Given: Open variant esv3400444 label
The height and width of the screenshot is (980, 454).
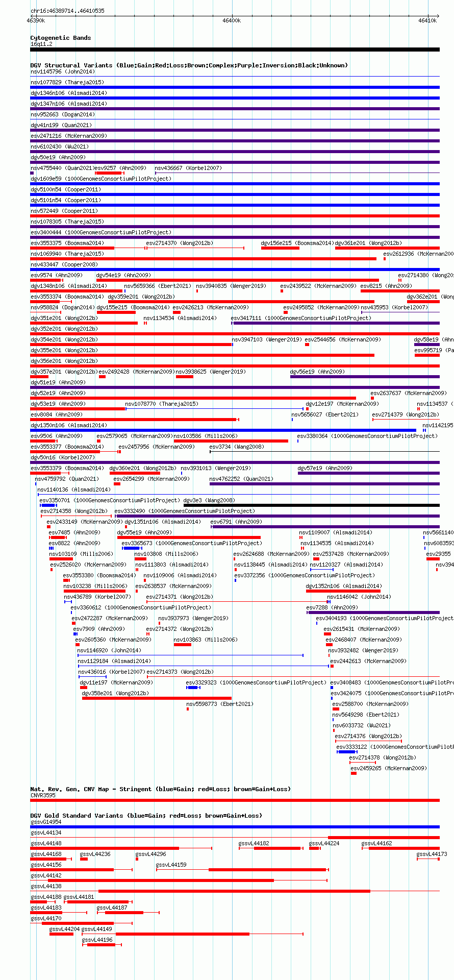Looking at the screenshot, I should (x=101, y=232).
